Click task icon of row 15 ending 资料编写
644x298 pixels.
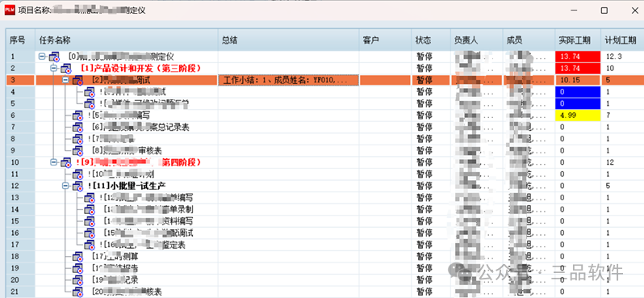(x=89, y=221)
